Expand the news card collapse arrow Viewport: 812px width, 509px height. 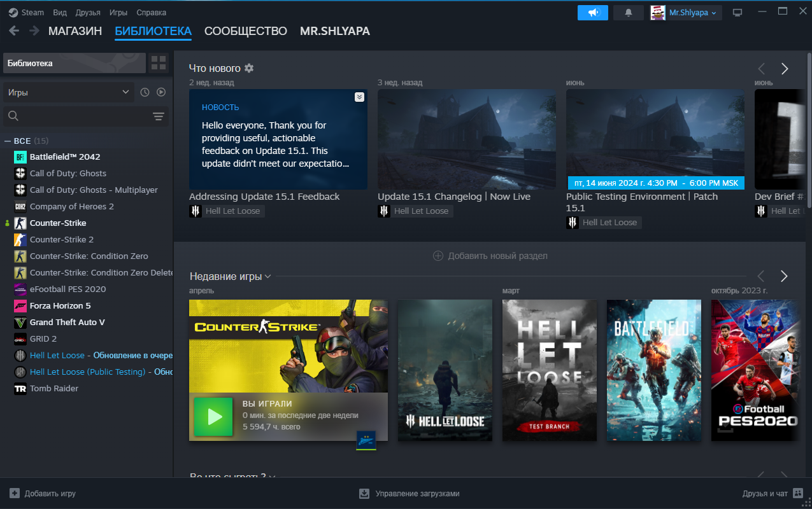point(359,97)
